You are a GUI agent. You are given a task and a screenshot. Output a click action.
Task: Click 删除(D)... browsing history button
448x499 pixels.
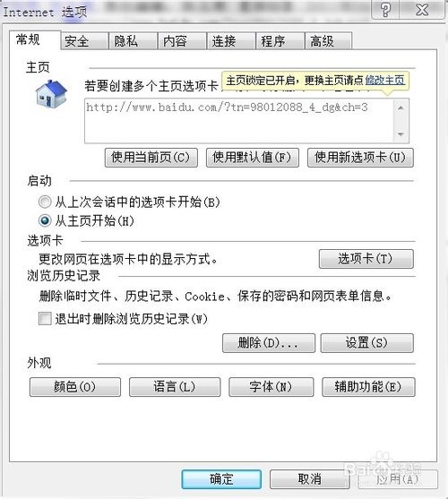[x=269, y=343]
